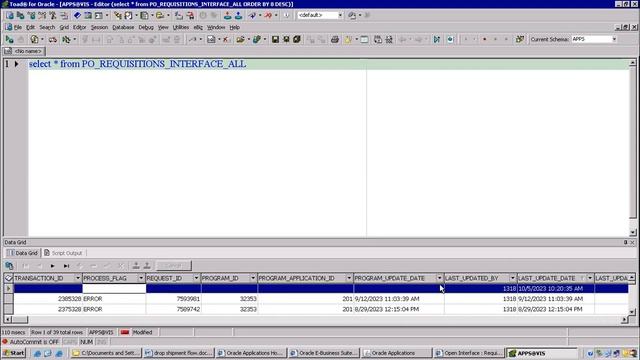
Task: Open the Database menu
Action: pos(123,27)
